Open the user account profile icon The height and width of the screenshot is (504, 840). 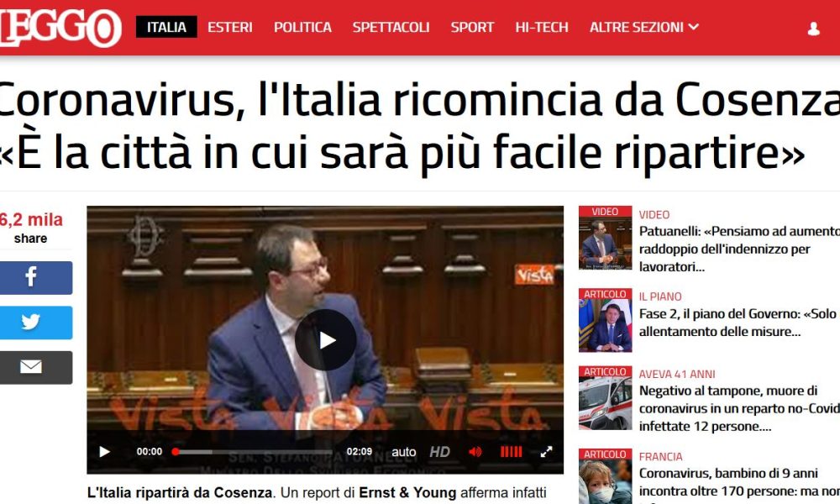813,29
